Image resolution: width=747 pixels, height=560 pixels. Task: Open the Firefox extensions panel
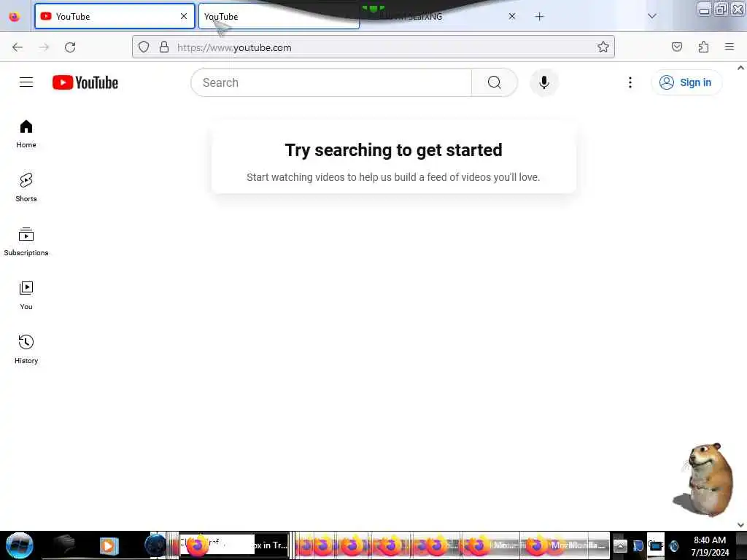703,47
